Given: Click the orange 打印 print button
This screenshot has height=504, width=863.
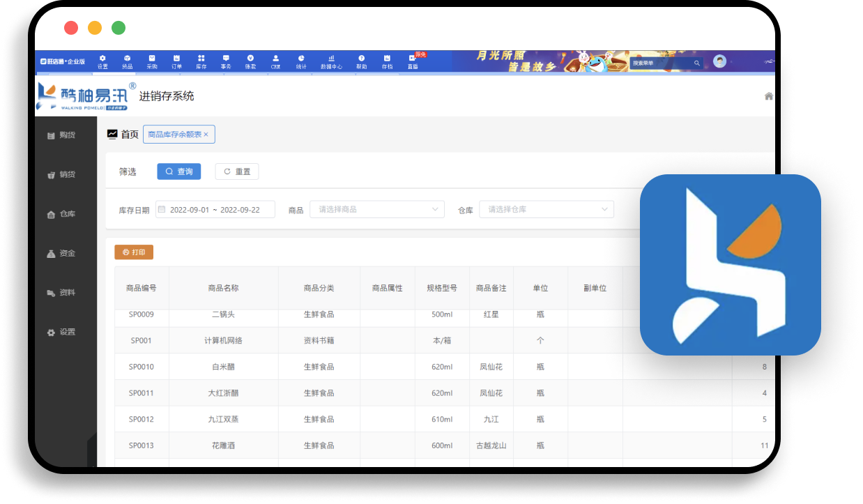Looking at the screenshot, I should tap(134, 252).
